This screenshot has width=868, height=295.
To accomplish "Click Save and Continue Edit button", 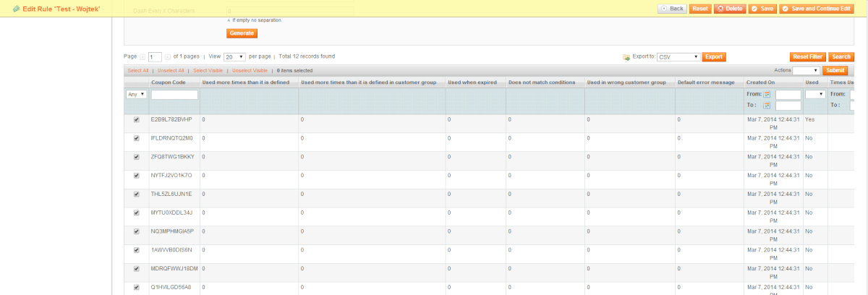I will pyautogui.click(x=816, y=9).
